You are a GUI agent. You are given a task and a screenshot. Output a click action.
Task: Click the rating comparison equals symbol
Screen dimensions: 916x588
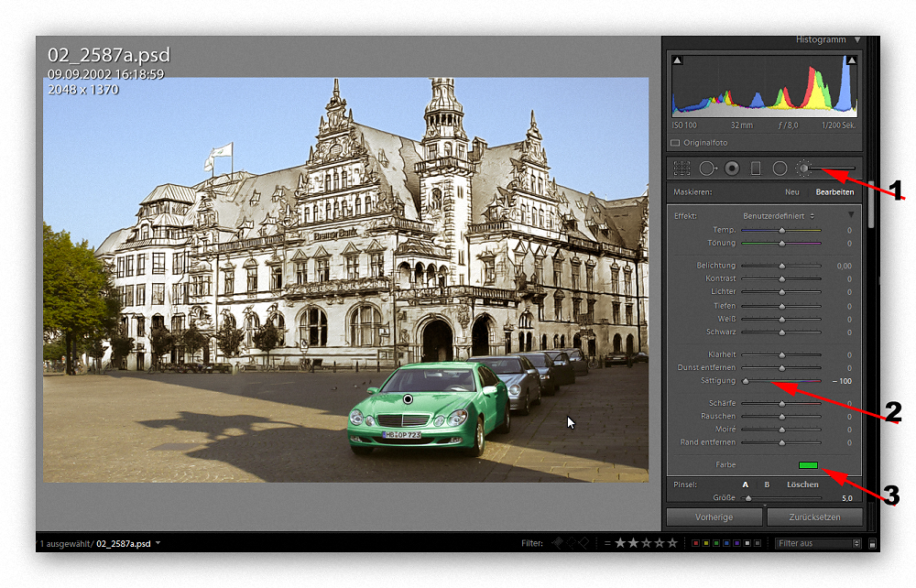coord(607,543)
